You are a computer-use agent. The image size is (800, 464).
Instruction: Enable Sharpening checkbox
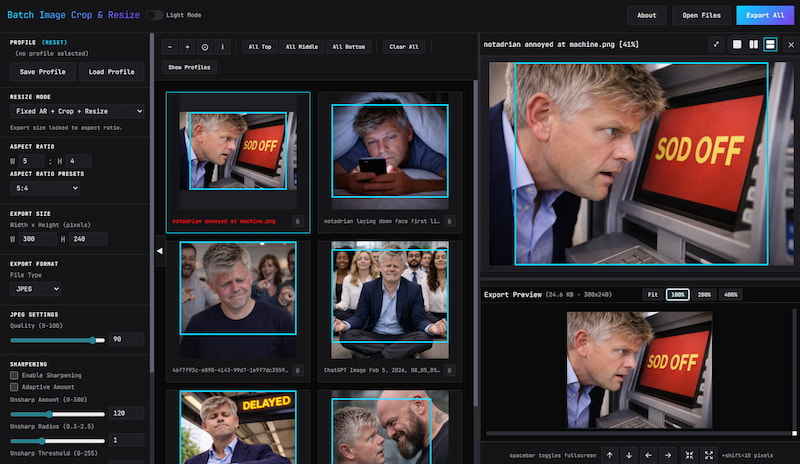point(14,375)
